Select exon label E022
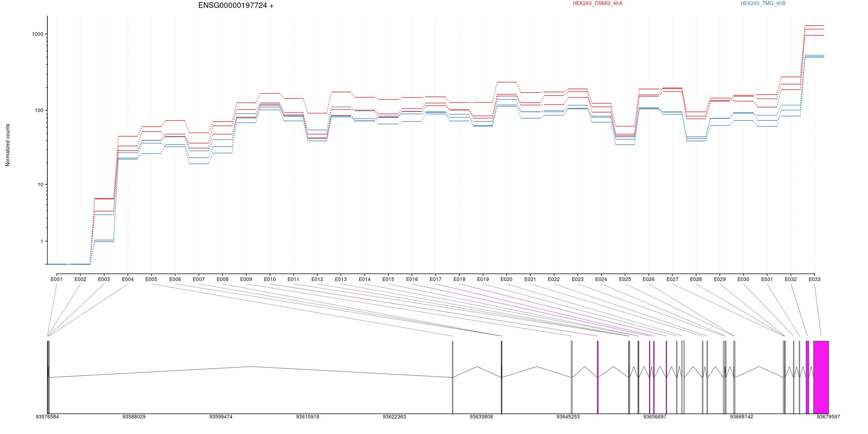 [554, 279]
